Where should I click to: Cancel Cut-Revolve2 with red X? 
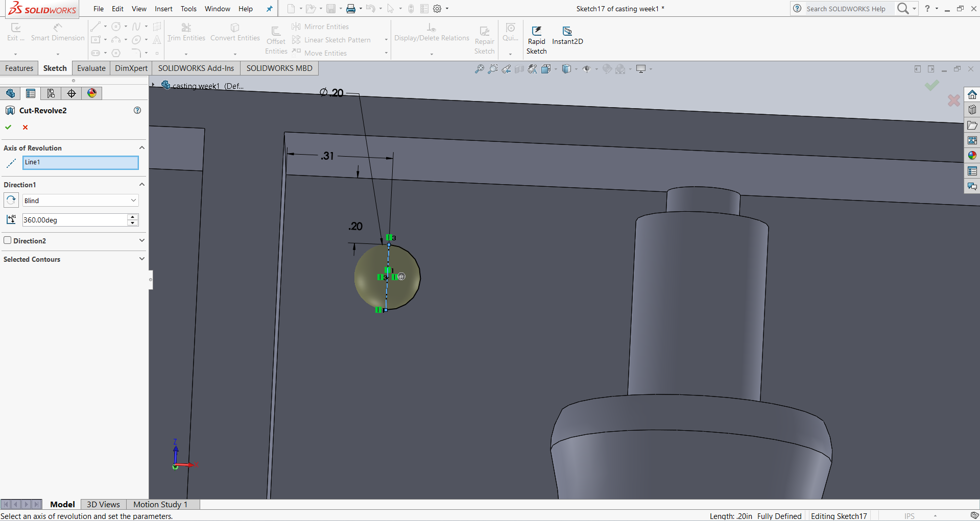[x=25, y=127]
